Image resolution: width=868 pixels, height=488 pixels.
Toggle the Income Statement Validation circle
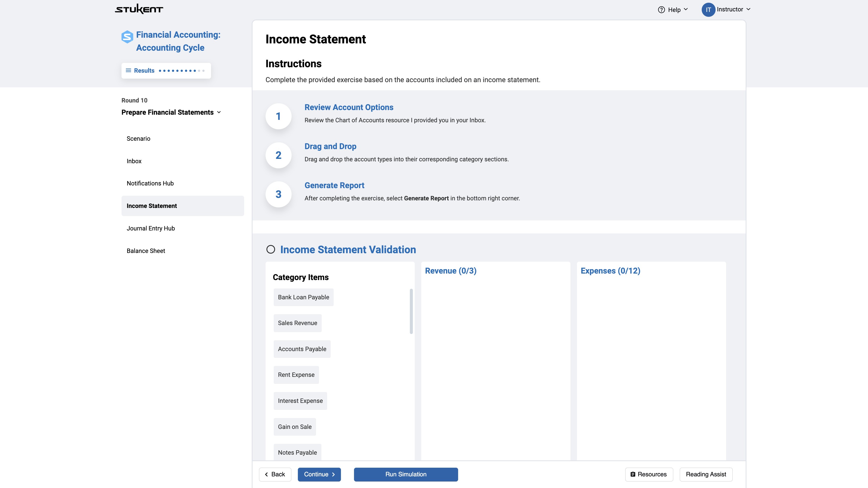click(271, 249)
